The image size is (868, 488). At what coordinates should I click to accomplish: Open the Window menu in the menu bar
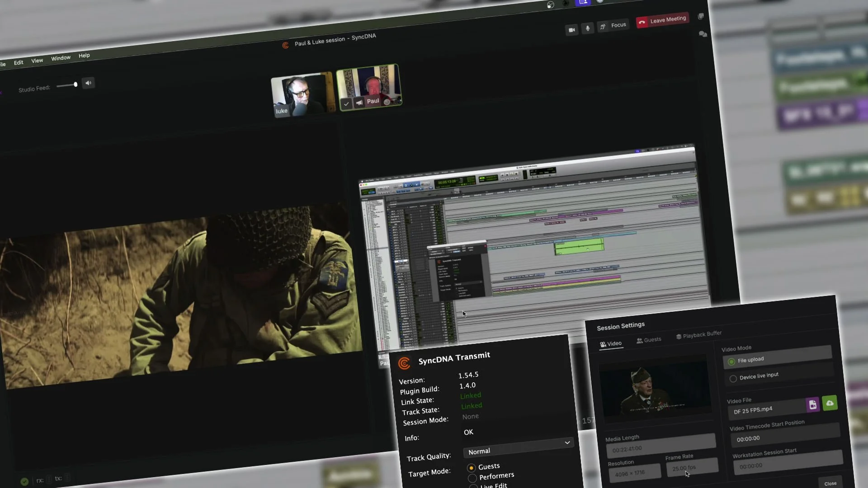pyautogui.click(x=61, y=57)
